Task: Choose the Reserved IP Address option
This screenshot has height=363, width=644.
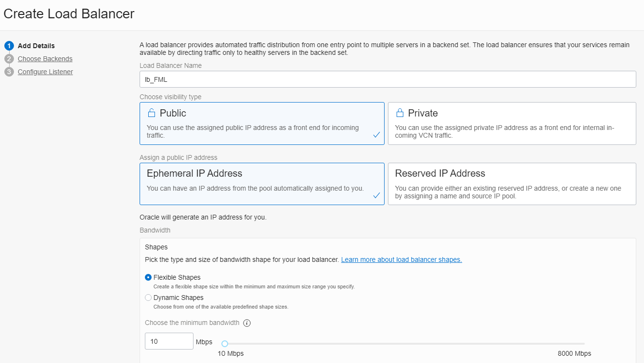Action: coord(512,183)
